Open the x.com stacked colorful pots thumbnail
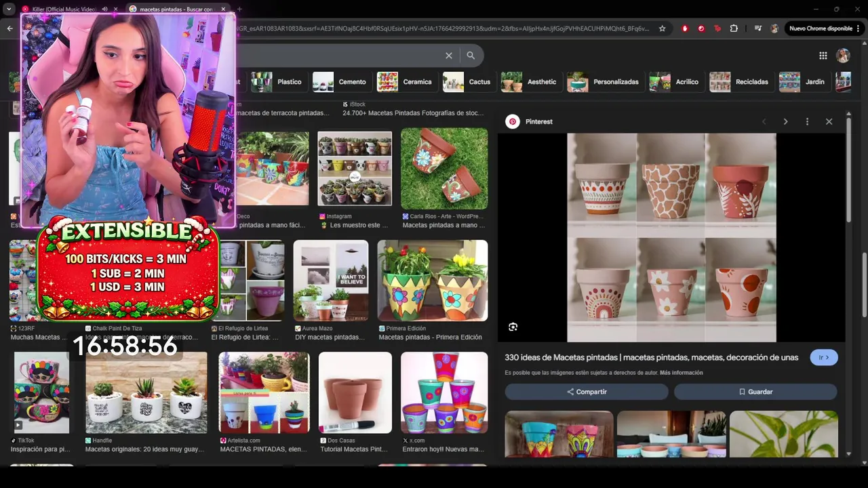The image size is (868, 488). tap(444, 392)
